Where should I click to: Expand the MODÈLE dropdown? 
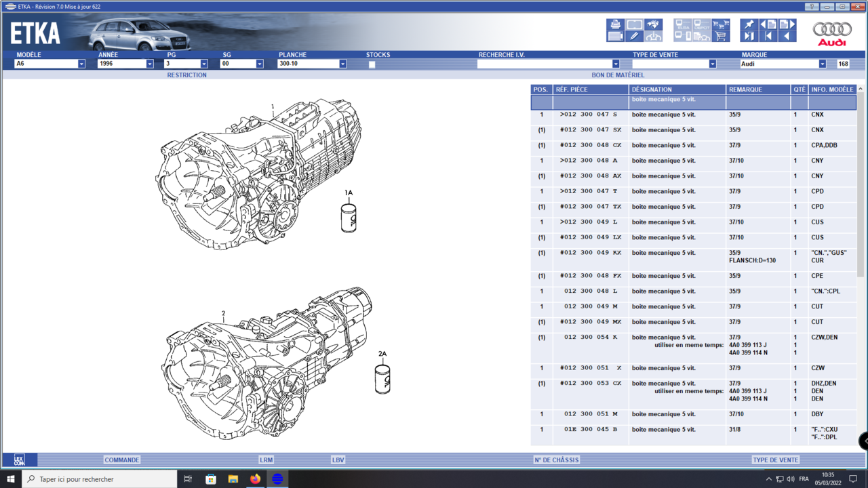pos(81,64)
